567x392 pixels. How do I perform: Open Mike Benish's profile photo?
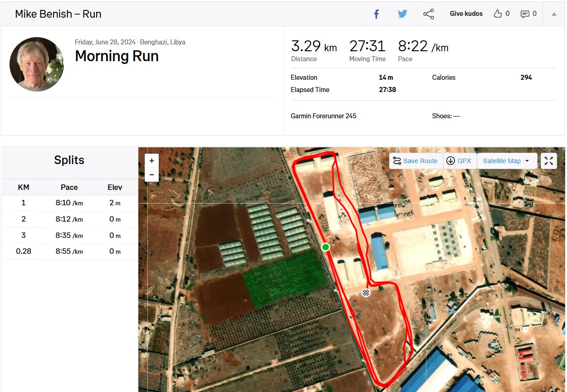point(37,64)
